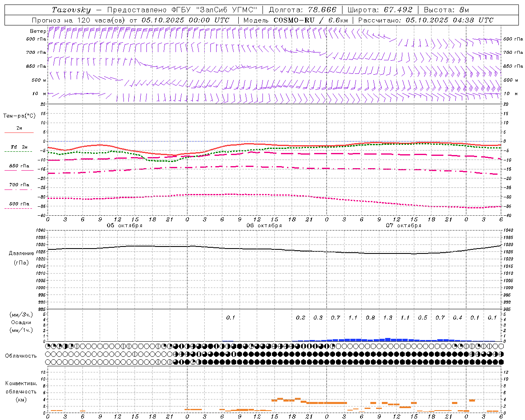525x420 pixels.
Task: Click the 'Высота: 8м' header entry
Action: click(x=446, y=10)
